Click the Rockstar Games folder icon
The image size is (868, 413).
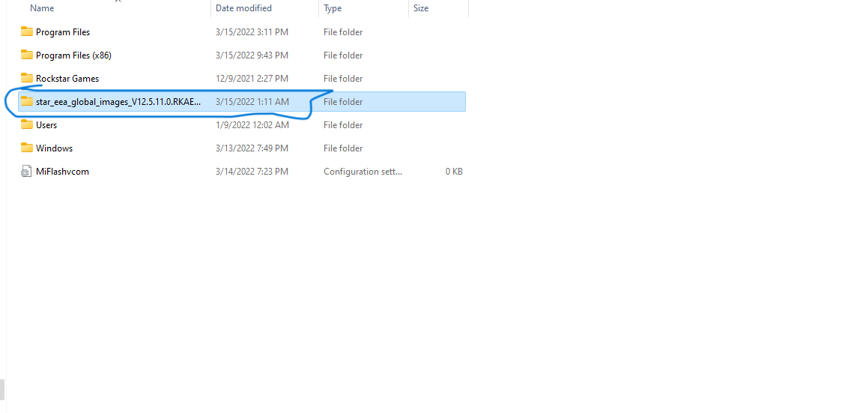26,78
